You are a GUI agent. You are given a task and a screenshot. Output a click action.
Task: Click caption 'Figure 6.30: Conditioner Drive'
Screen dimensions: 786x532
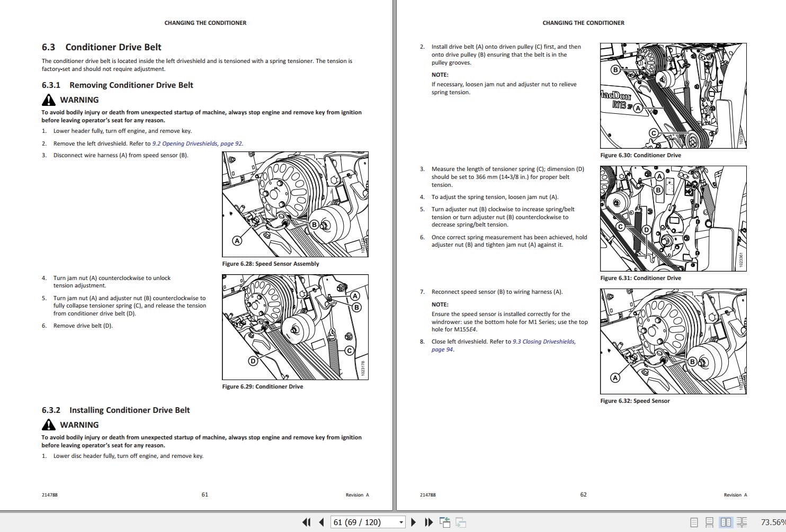pyautogui.click(x=641, y=155)
